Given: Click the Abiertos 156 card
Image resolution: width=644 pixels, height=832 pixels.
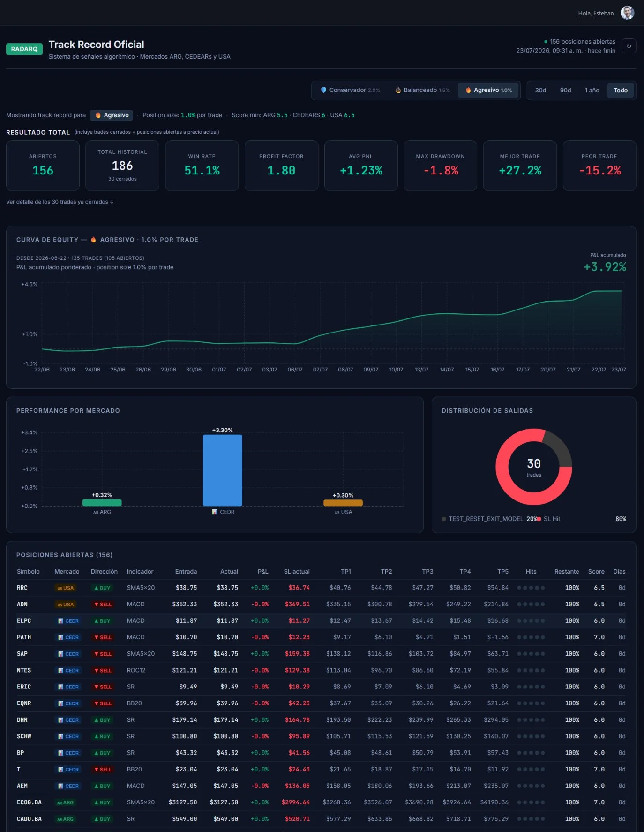Looking at the screenshot, I should [x=43, y=166].
